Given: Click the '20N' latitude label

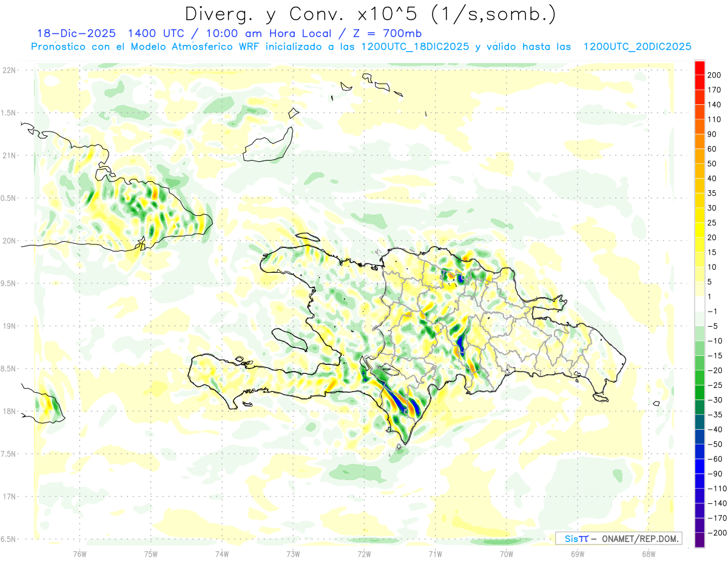Looking at the screenshot, I should 8,241.
